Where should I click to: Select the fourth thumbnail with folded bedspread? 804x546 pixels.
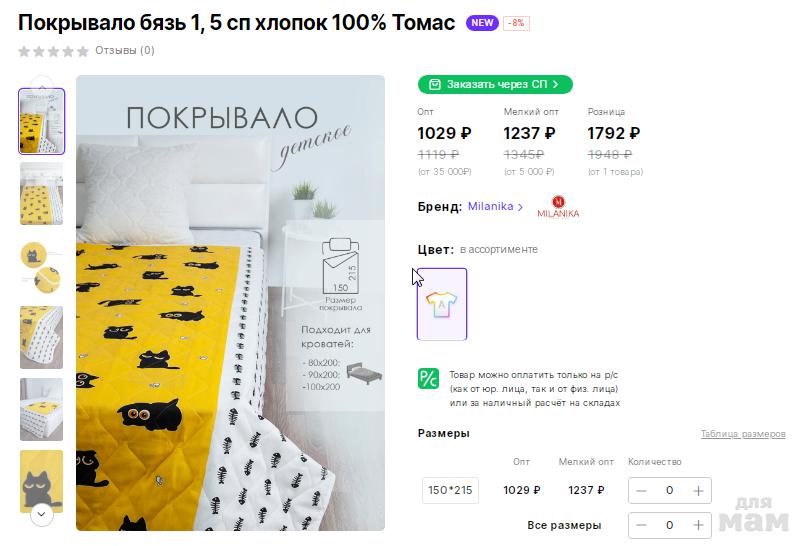tap(41, 337)
